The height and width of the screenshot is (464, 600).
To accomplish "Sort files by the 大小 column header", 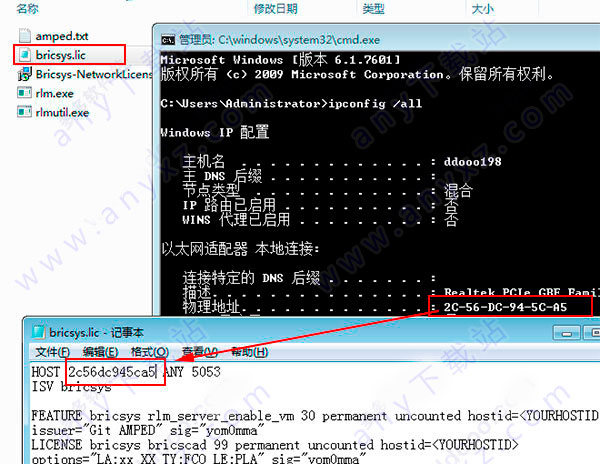I will tap(483, 8).
